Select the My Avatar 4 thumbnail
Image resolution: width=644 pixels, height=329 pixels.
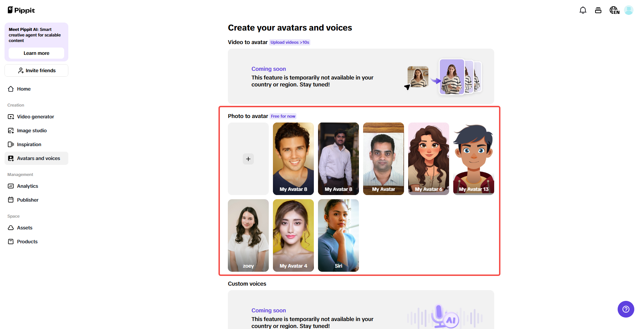tap(293, 235)
